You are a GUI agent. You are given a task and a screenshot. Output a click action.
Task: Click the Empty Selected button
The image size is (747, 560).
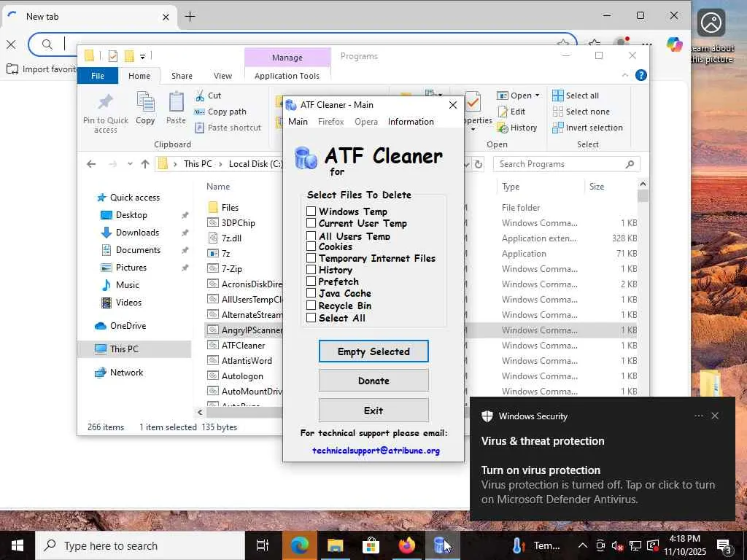tap(373, 351)
